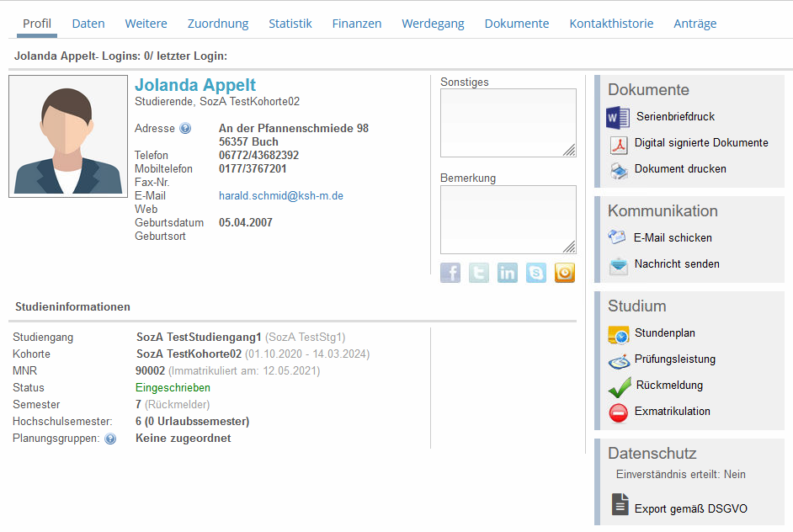Image resolution: width=793 pixels, height=532 pixels.
Task: Click the Twitter social icon
Action: (x=479, y=273)
